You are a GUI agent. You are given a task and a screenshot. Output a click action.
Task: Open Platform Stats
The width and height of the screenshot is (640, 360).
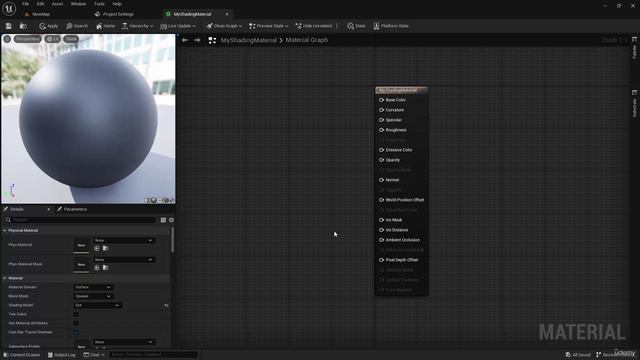(x=391, y=26)
